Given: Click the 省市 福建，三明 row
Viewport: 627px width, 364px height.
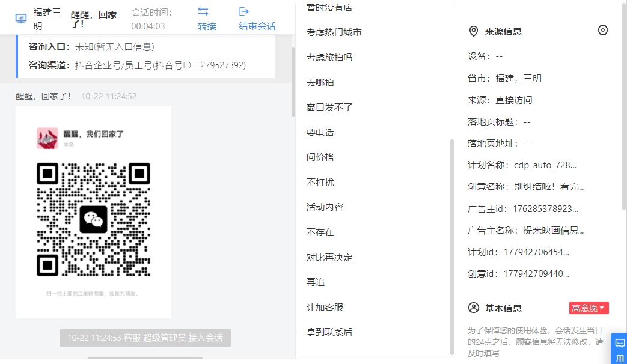Looking at the screenshot, I should (504, 79).
